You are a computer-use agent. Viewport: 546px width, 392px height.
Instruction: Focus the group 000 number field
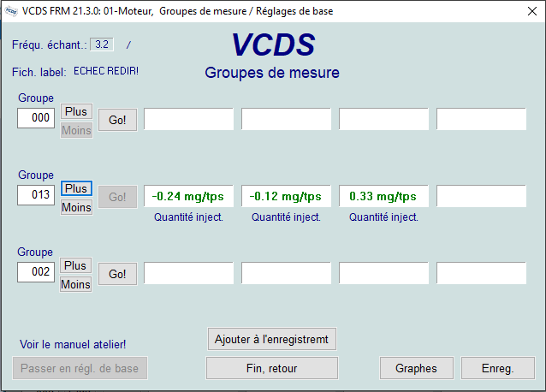36,117
